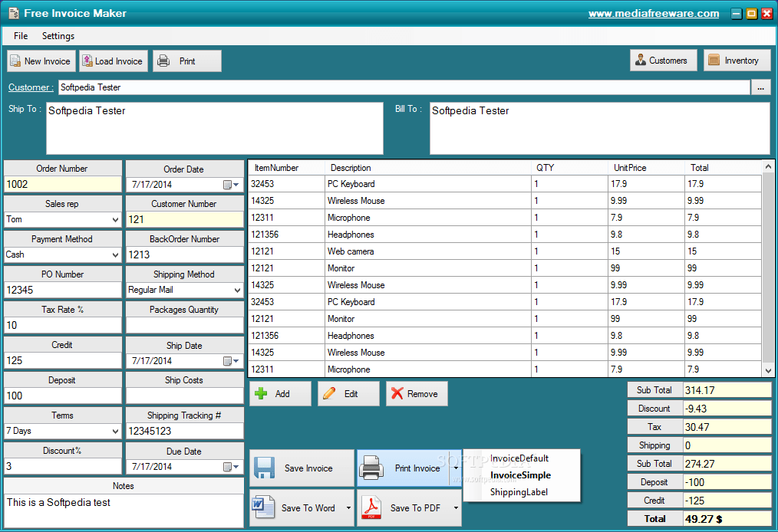Open the Terms dropdown list
The height and width of the screenshot is (532, 778).
115,431
